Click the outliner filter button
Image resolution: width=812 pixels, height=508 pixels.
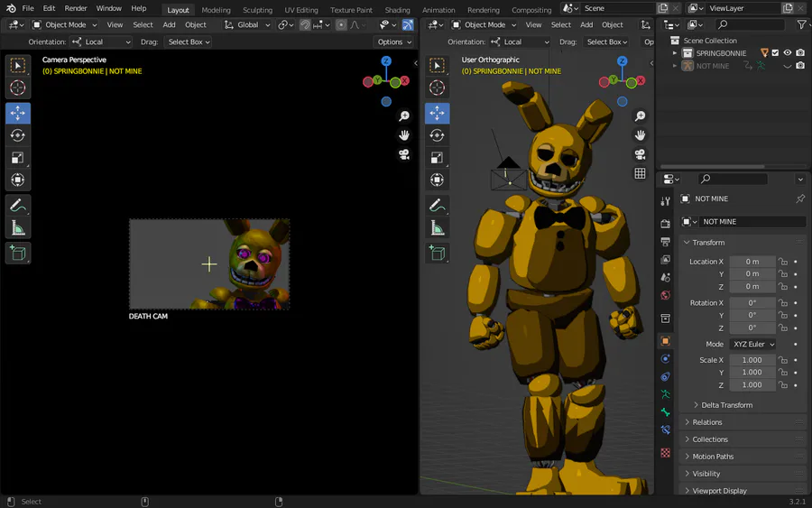tap(802, 24)
